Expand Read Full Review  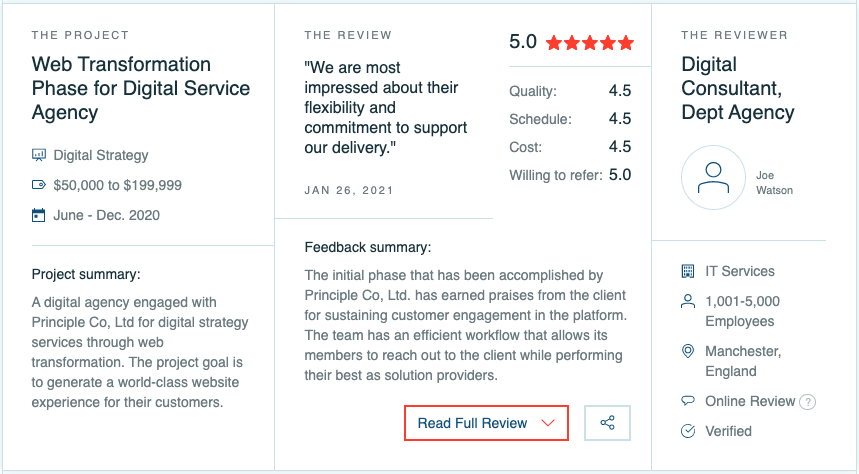[x=486, y=422]
